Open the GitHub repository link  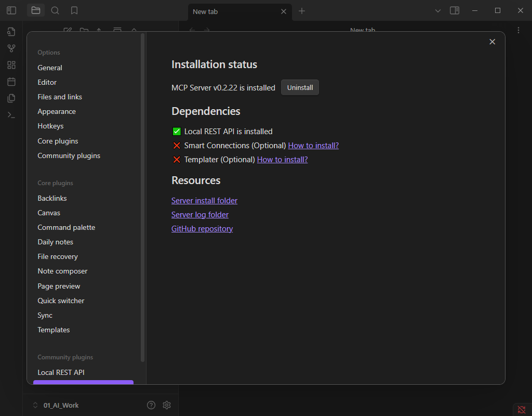click(202, 229)
